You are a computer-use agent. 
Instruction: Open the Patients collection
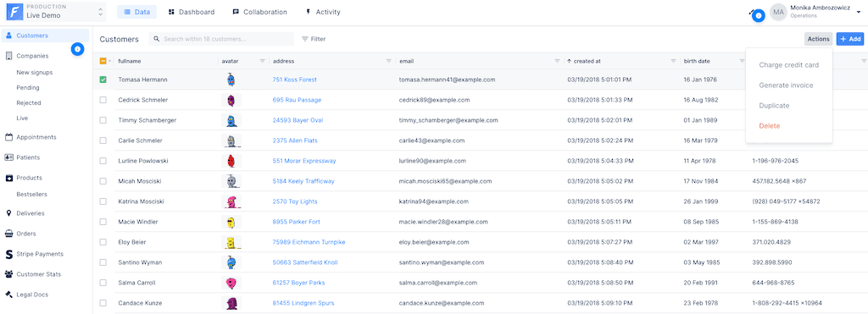pos(28,157)
